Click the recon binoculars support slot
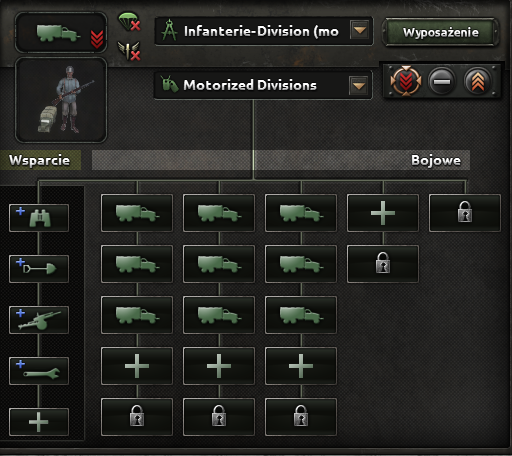Screen dimensions: 512x456 click(39, 218)
